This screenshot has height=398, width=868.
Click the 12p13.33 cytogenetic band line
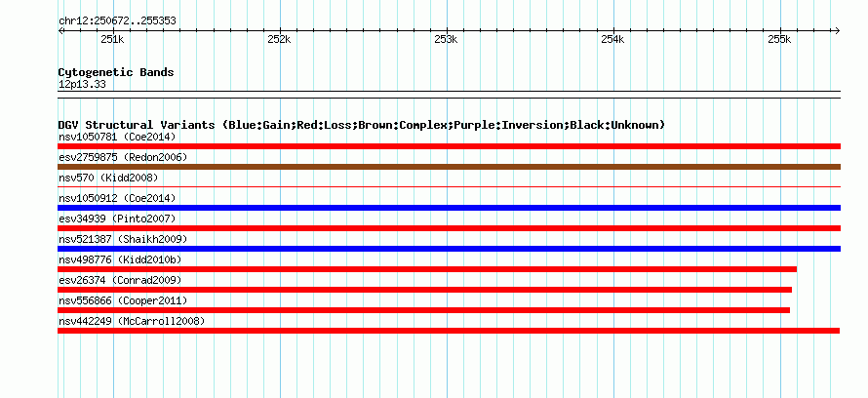449,95
